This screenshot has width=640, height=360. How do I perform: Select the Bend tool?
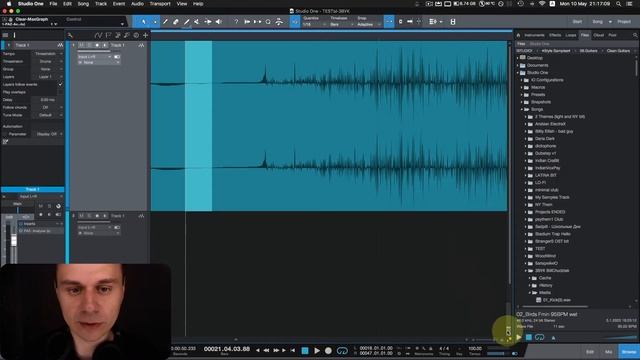(208, 22)
